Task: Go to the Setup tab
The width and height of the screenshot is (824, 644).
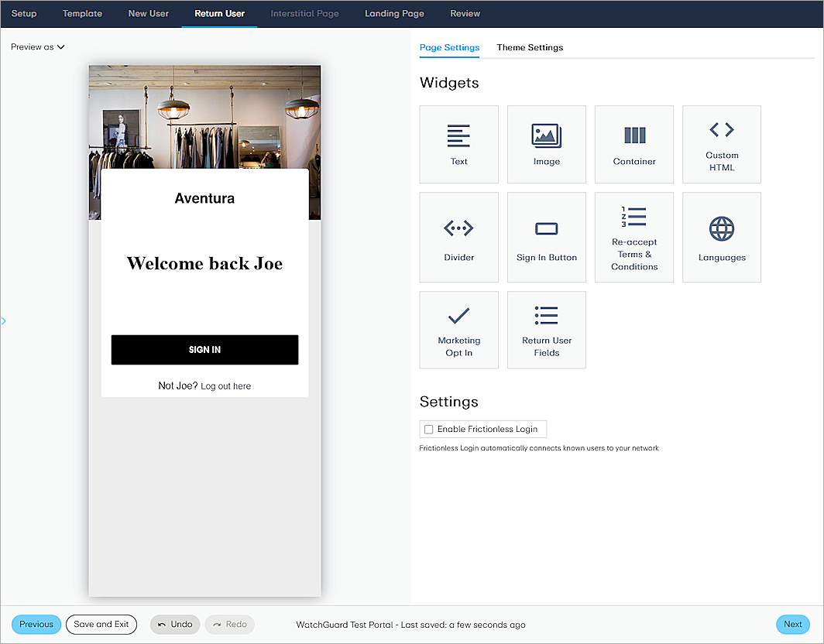Action: pyautogui.click(x=23, y=13)
